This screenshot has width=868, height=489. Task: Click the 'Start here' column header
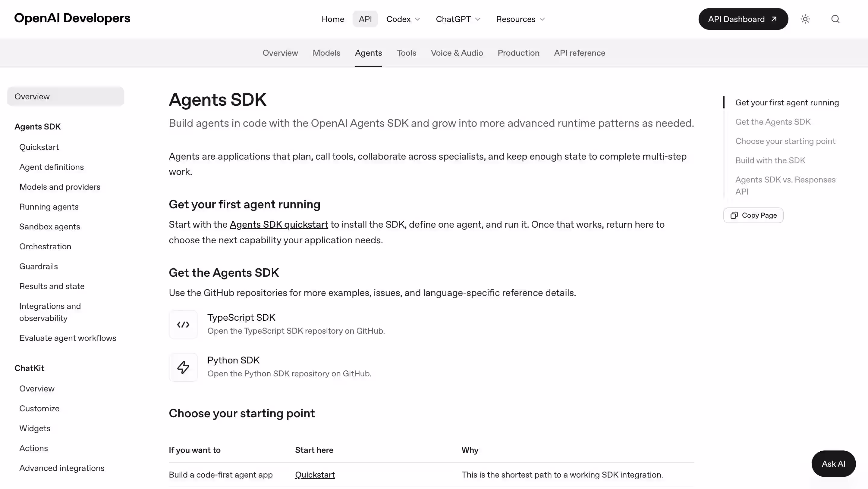[x=314, y=450]
